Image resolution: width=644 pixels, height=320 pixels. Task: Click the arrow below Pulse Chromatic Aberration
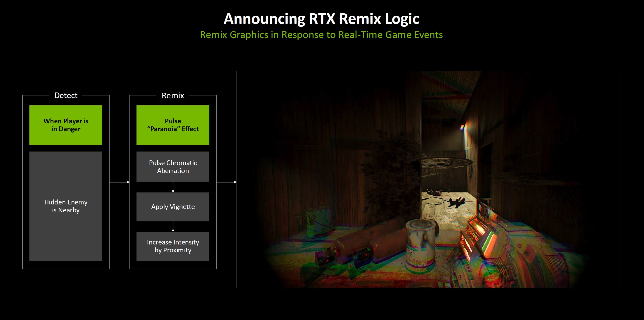[x=173, y=187]
